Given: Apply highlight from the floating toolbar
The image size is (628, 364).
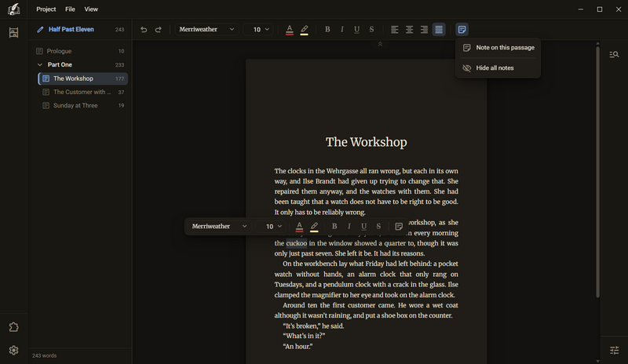Looking at the screenshot, I should pos(315,227).
